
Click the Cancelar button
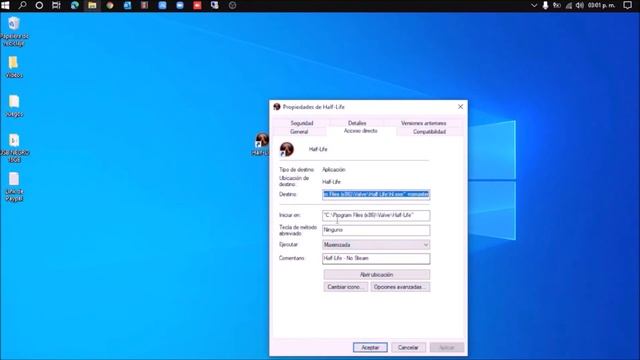point(408,347)
